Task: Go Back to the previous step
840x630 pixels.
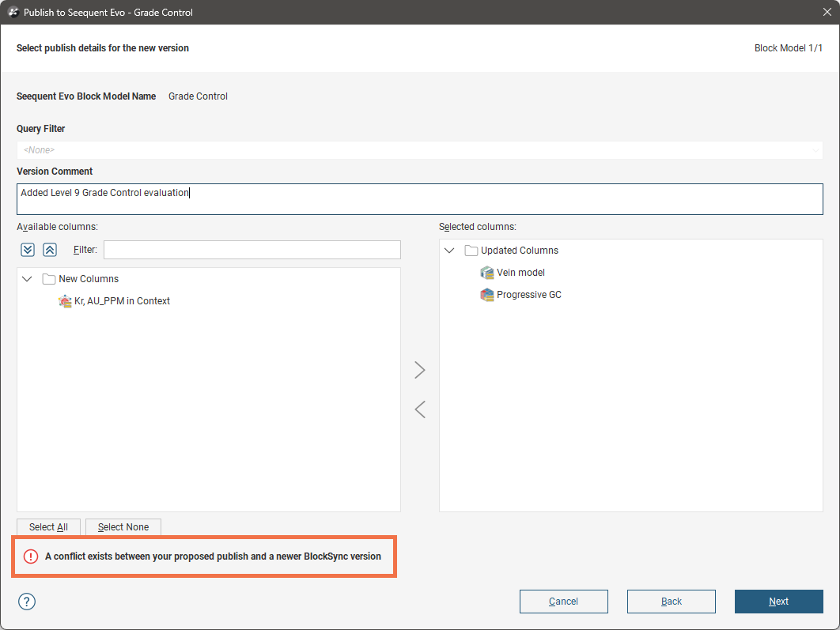Action: tap(671, 602)
